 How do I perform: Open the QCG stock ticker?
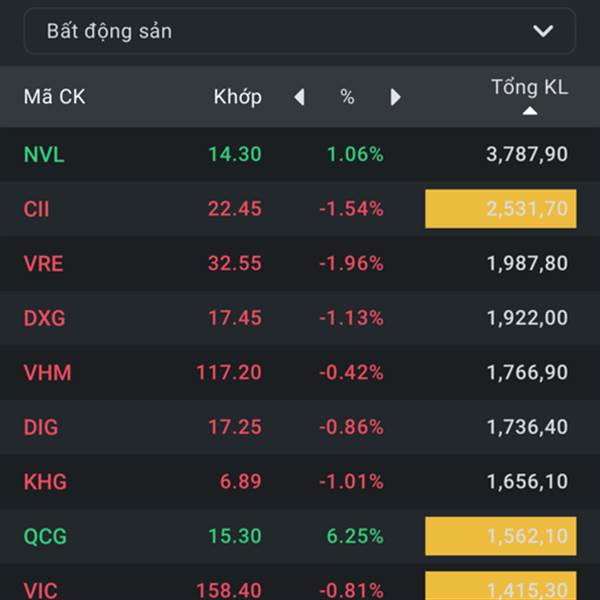(45, 537)
